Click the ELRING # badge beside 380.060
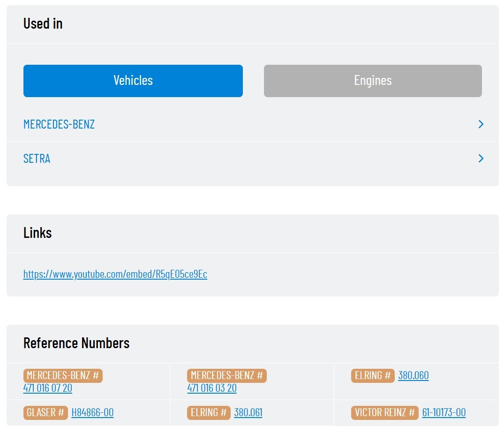This screenshot has width=504, height=434. pyautogui.click(x=373, y=375)
